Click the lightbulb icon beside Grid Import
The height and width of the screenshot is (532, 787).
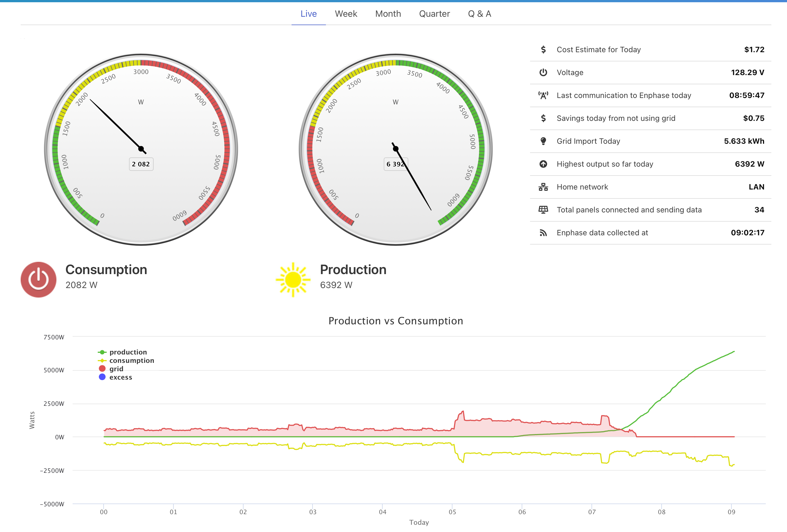click(543, 141)
